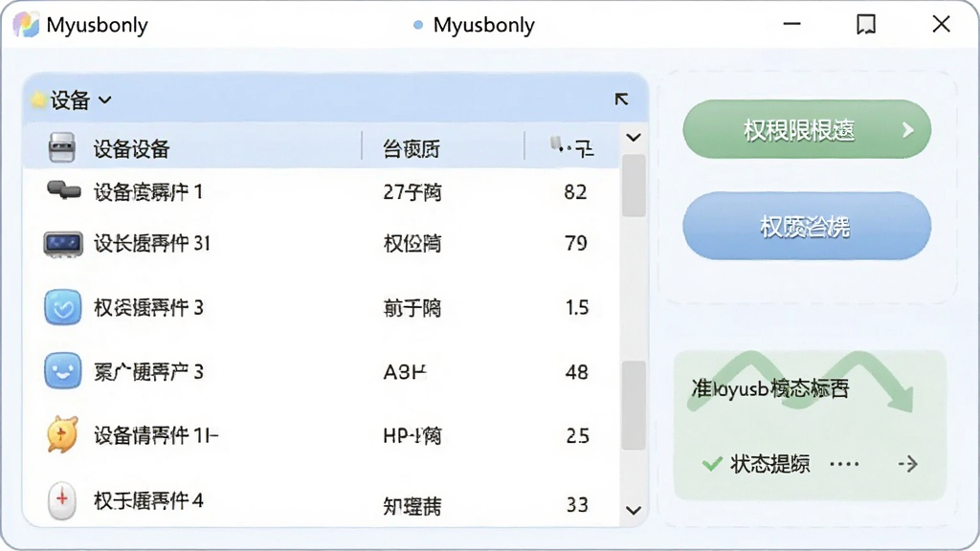Click the yusb status text heading
This screenshot has width=980, height=551.
[x=770, y=388]
